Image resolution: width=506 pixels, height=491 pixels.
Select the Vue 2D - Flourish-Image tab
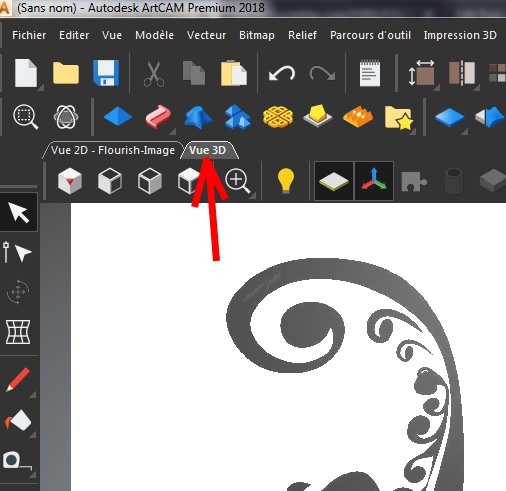[x=113, y=150]
